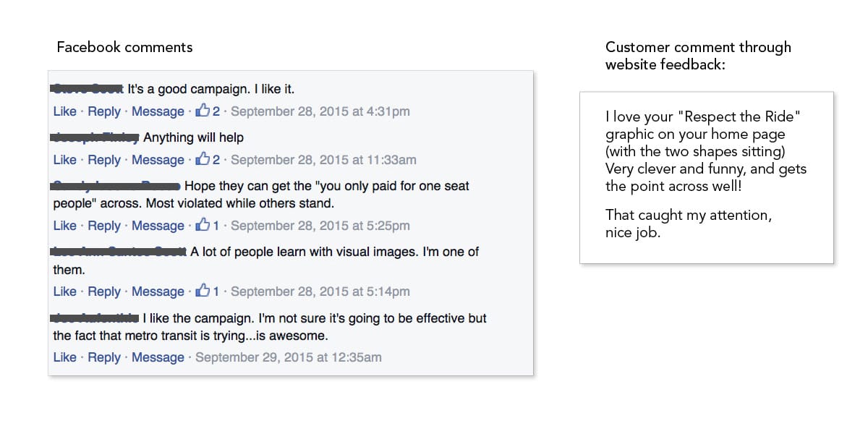Screen dimensions: 868x434
Task: Message author of "It's a good campaign" comment
Action: point(158,111)
